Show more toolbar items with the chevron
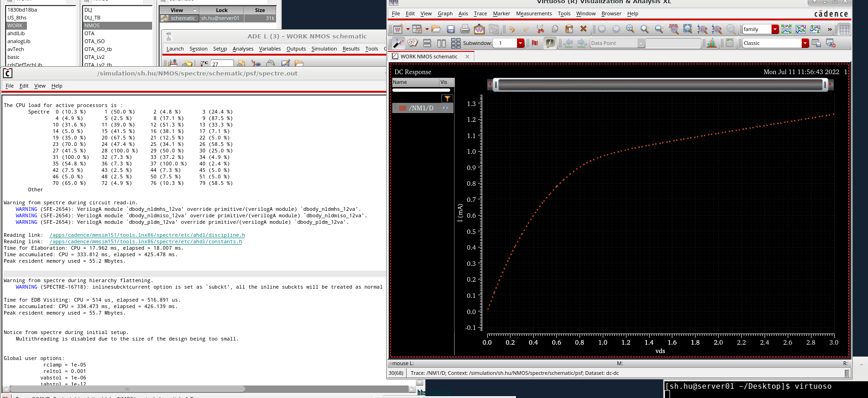868x398 pixels. pos(830,29)
